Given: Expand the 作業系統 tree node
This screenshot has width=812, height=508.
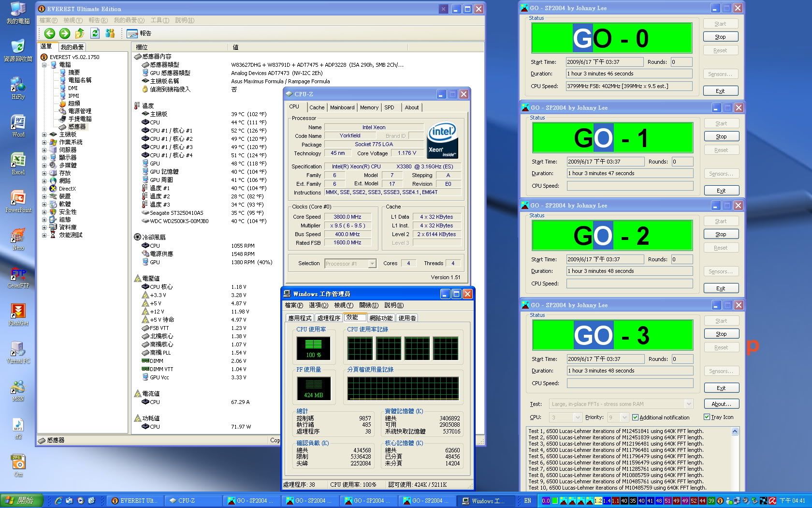Looking at the screenshot, I should point(44,142).
